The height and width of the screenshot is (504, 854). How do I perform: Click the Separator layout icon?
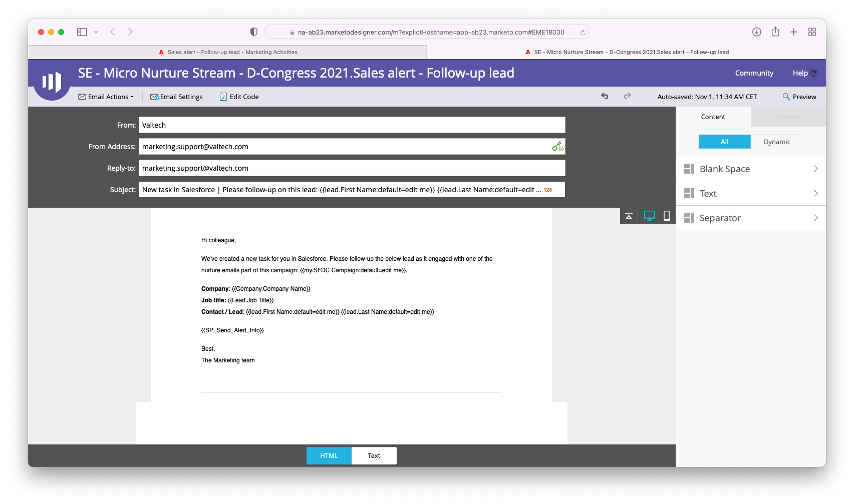(689, 218)
